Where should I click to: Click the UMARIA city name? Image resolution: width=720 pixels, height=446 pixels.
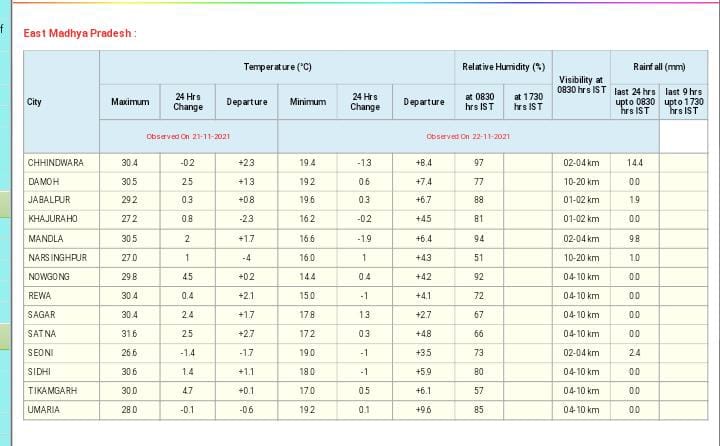45,409
